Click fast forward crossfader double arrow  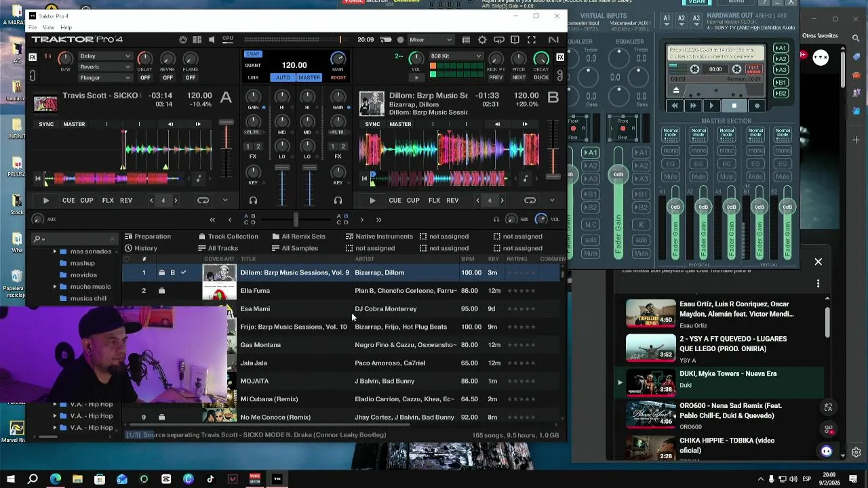point(378,220)
